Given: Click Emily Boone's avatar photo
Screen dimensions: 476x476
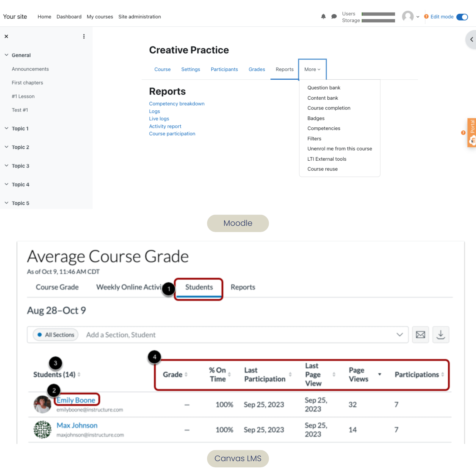Looking at the screenshot, I should coord(42,404).
